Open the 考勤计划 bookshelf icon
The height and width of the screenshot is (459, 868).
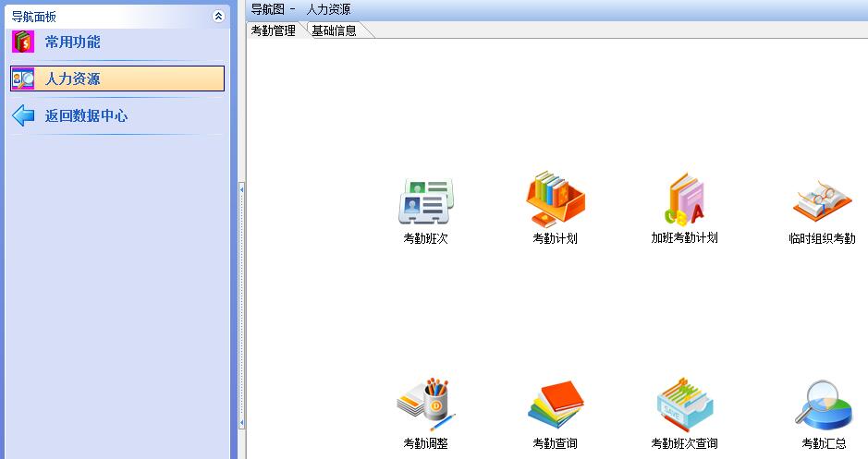(556, 199)
